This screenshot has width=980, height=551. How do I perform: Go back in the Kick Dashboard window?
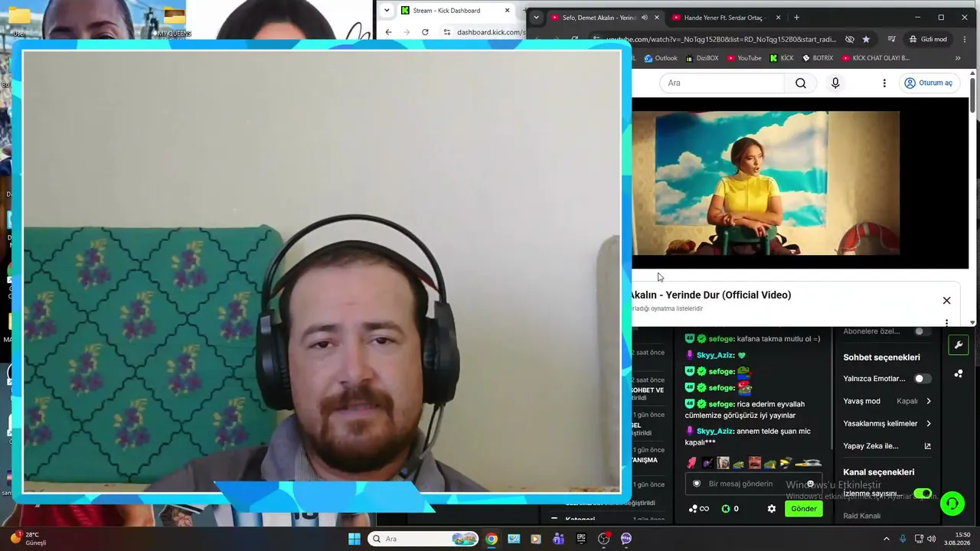click(x=388, y=32)
